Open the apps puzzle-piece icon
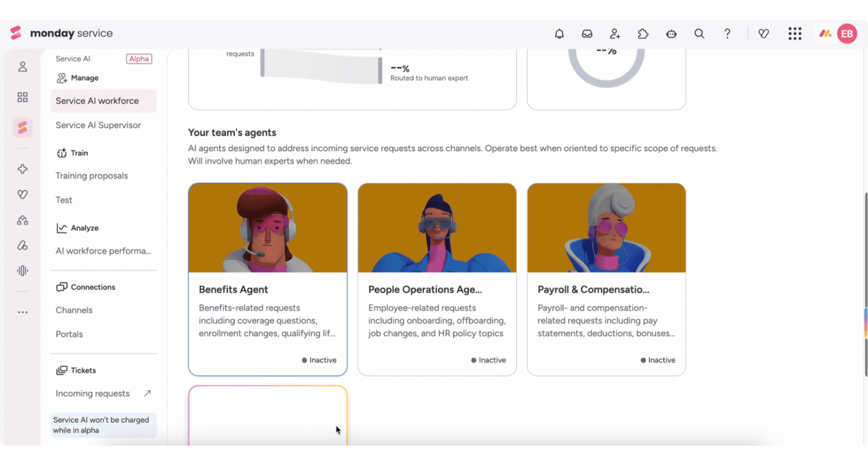The width and height of the screenshot is (868, 465). coord(643,34)
